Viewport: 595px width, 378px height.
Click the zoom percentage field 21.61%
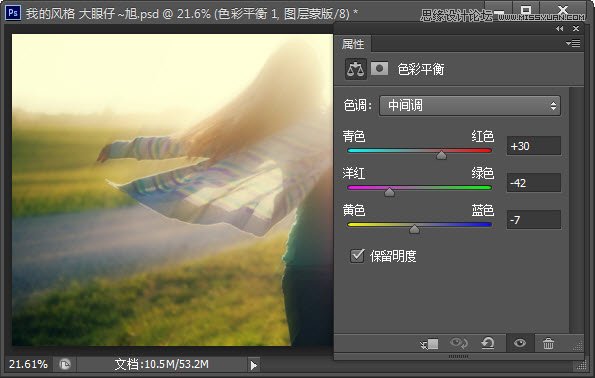(x=28, y=364)
